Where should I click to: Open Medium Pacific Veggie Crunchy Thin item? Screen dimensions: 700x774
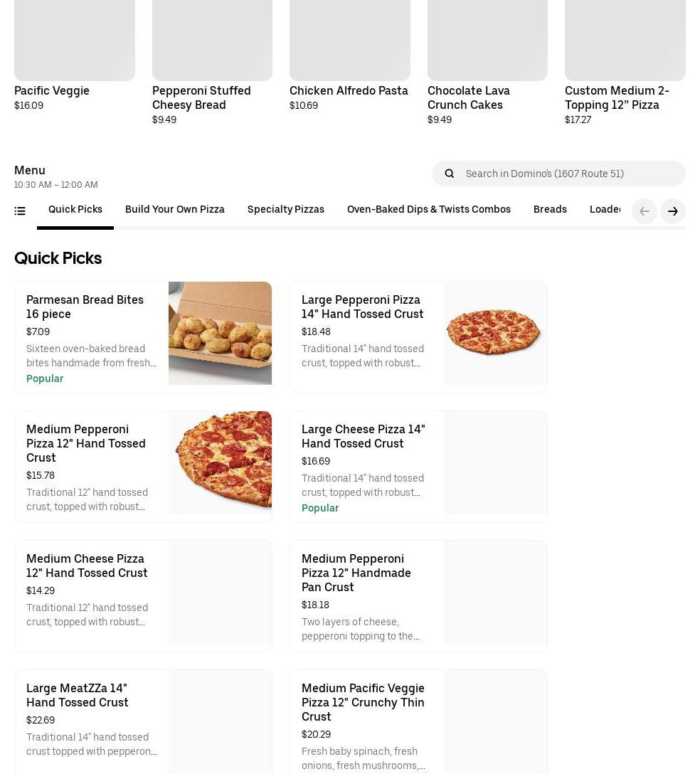pyautogui.click(x=363, y=702)
